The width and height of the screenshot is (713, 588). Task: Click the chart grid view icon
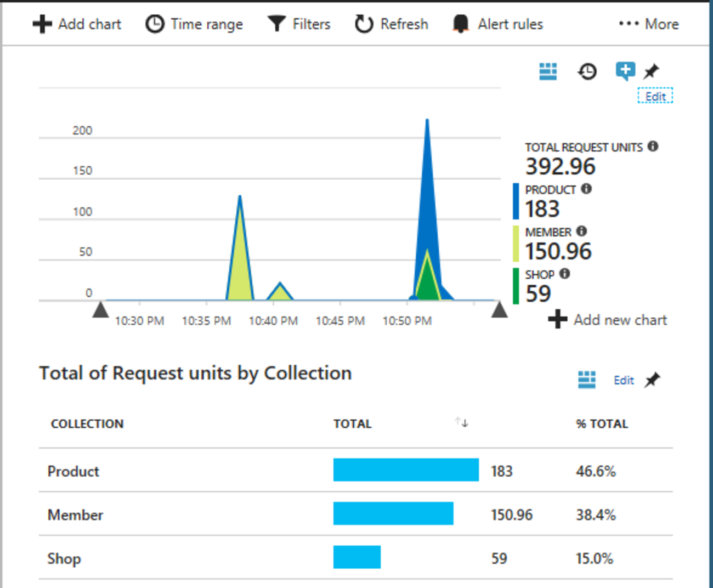(x=547, y=71)
